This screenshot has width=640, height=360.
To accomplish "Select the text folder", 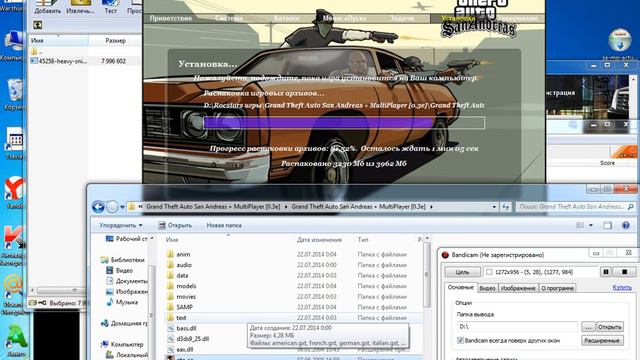I will (x=177, y=318).
